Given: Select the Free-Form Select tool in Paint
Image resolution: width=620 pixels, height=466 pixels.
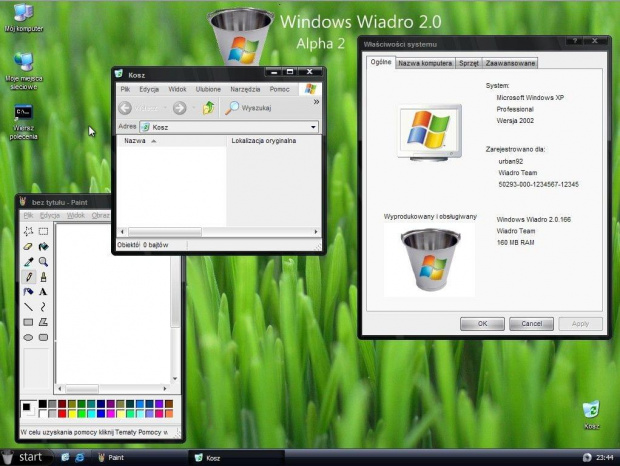Looking at the screenshot, I should pyautogui.click(x=28, y=231).
